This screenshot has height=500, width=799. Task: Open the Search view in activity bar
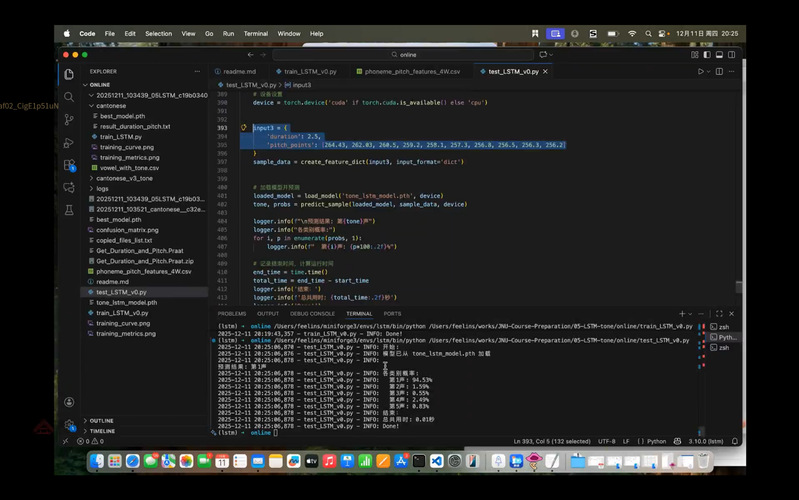[69, 97]
